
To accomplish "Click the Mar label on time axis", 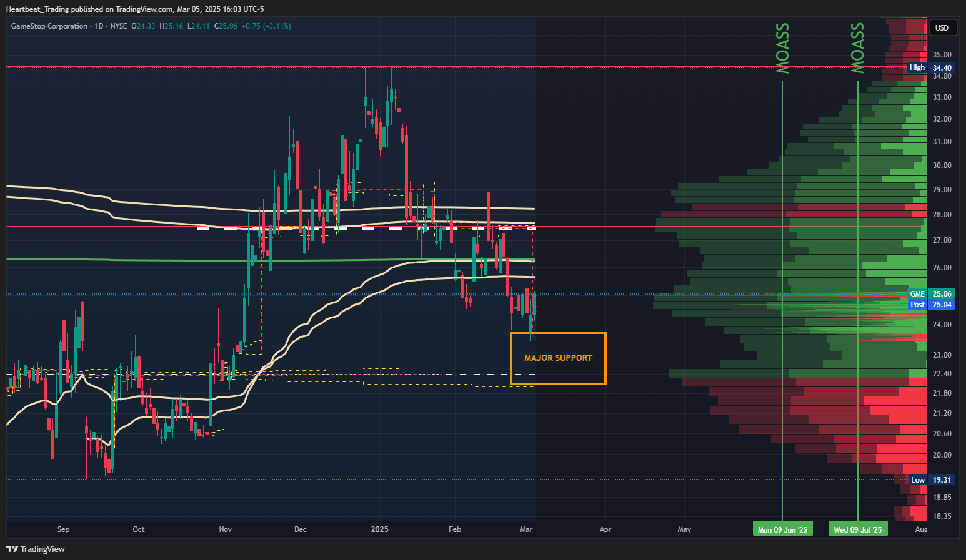I will pos(526,529).
